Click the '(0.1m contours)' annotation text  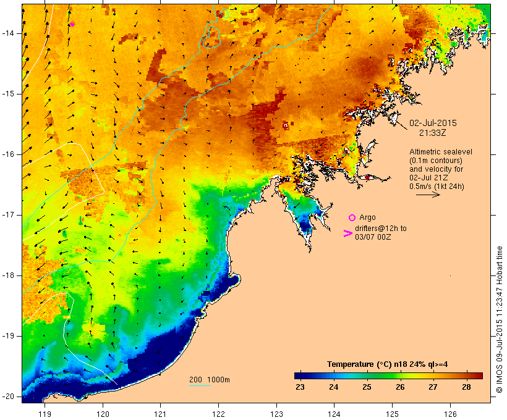436,161
